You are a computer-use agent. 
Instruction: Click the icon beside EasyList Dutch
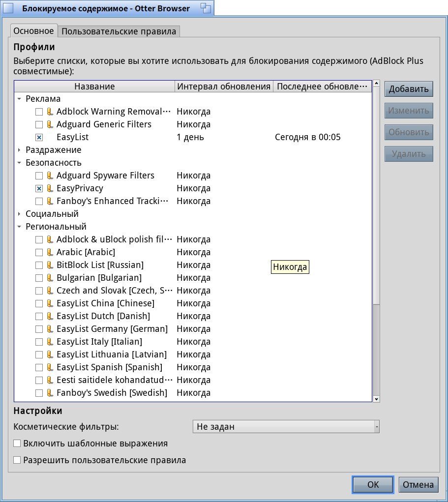pyautogui.click(x=50, y=316)
